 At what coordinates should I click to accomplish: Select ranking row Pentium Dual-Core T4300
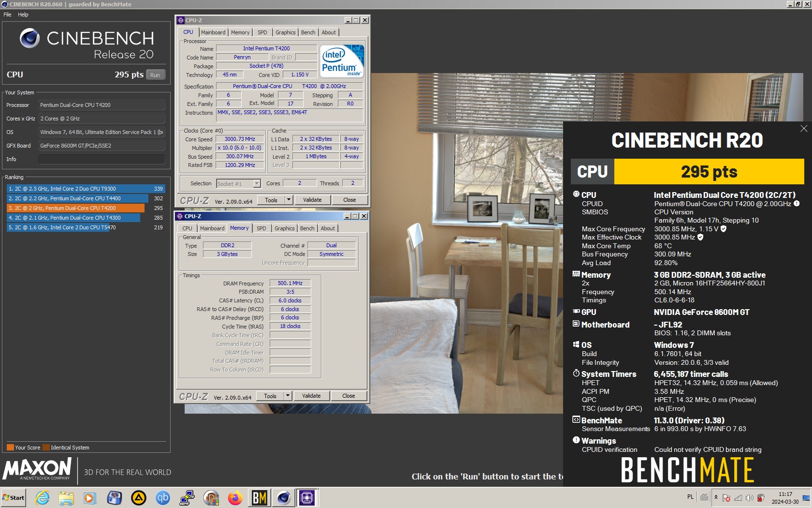coord(86,218)
